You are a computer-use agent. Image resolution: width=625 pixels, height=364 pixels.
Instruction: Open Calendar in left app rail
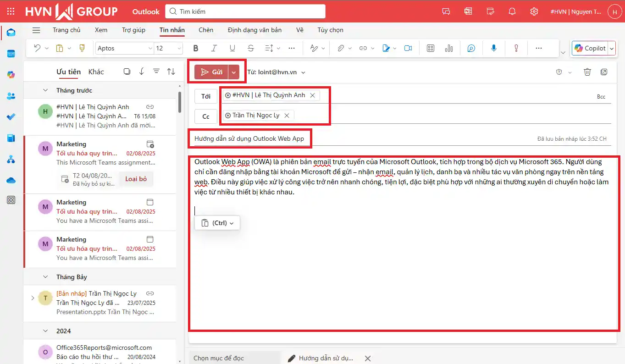[x=11, y=54]
